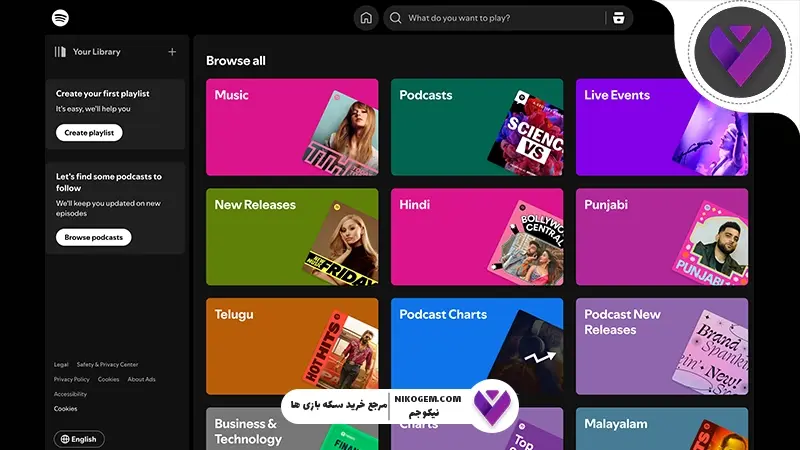
Task: Open Safety & Privacy Center link
Action: pos(107,364)
